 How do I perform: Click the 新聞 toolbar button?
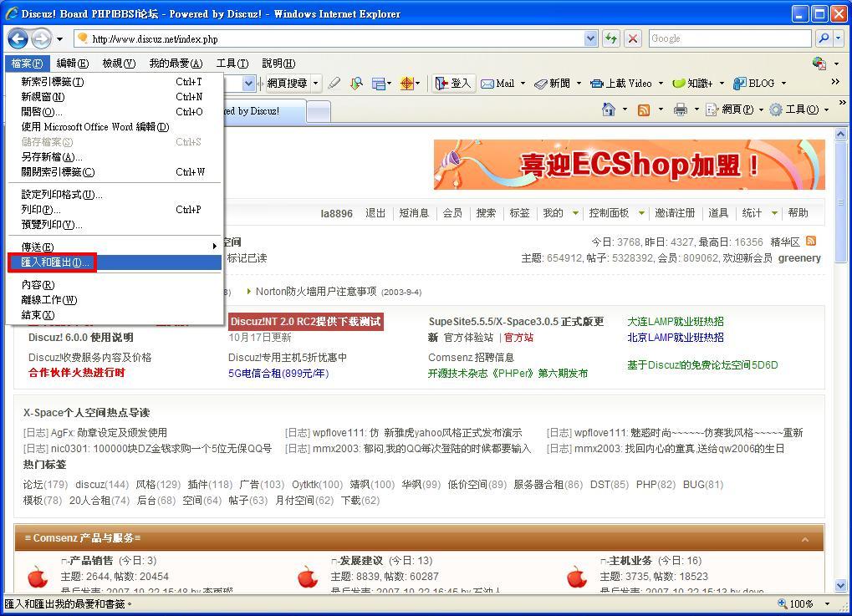[x=552, y=83]
